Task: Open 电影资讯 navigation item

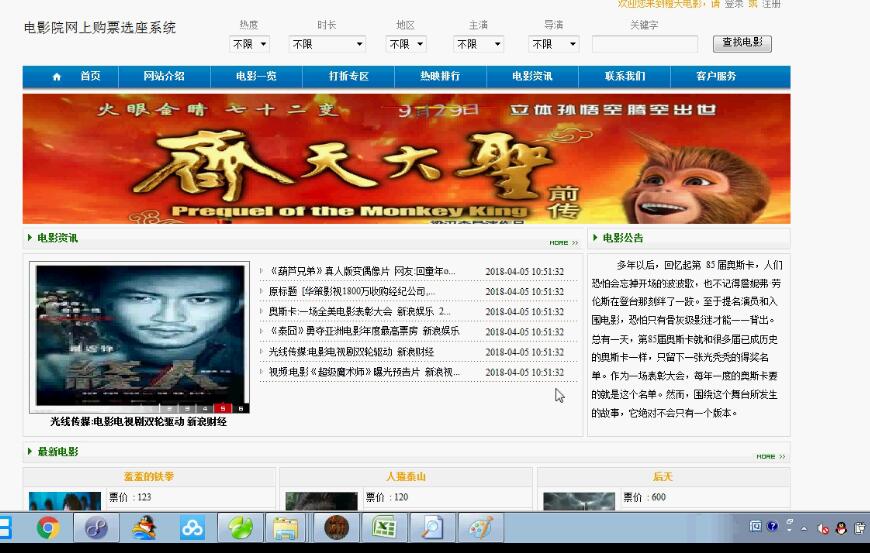Action: pyautogui.click(x=532, y=77)
